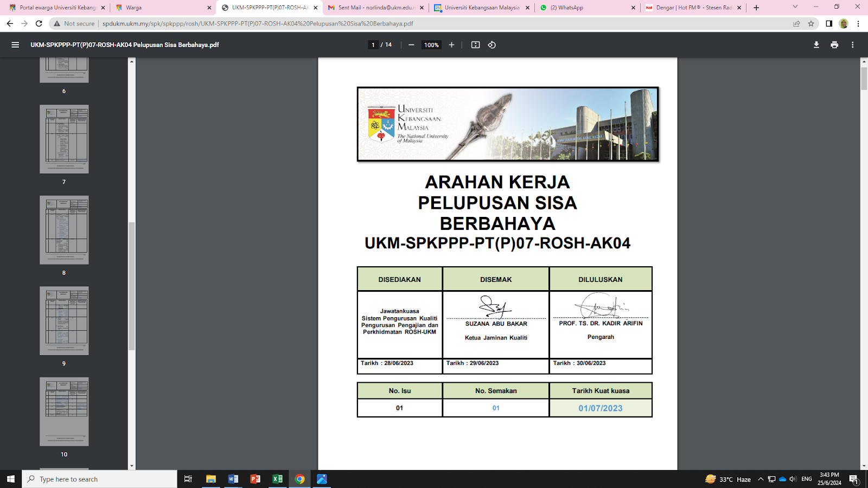Image resolution: width=868 pixels, height=488 pixels.
Task: Go back to previous page
Action: (10, 23)
